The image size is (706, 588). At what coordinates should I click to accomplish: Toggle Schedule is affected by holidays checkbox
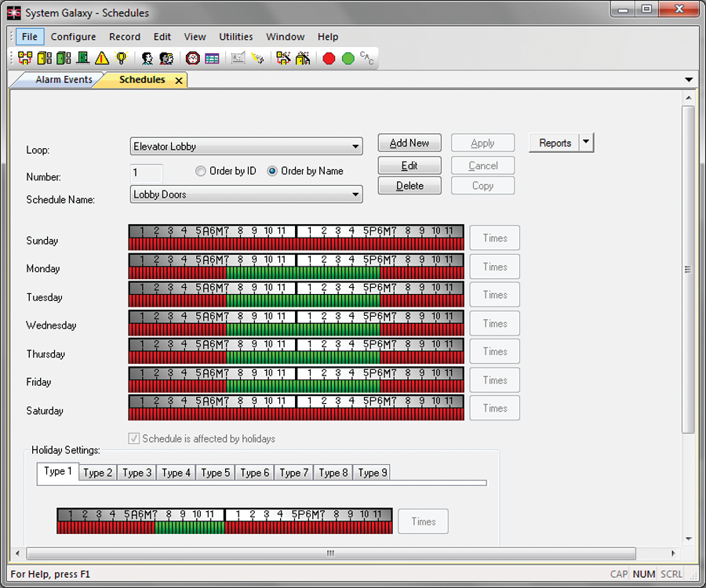[133, 439]
